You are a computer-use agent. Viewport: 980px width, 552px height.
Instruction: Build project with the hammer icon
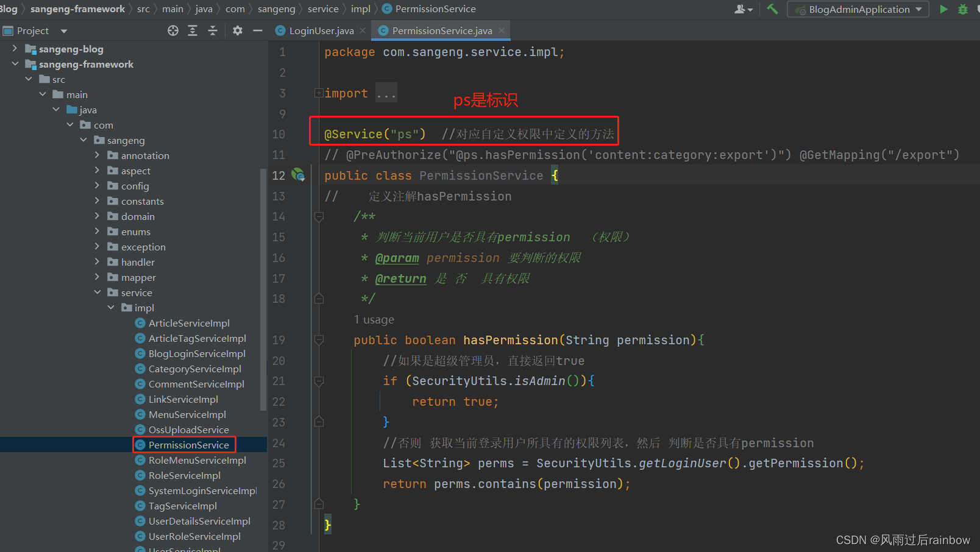(772, 9)
